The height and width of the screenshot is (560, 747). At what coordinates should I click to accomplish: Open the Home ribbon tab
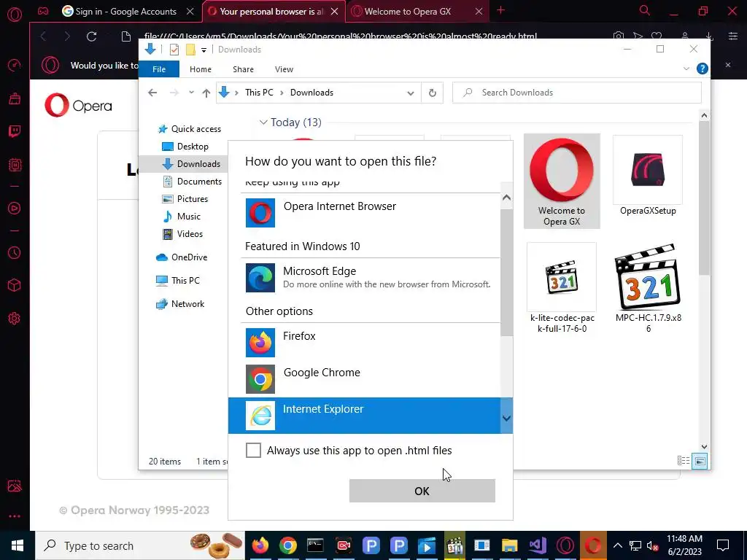click(x=201, y=69)
